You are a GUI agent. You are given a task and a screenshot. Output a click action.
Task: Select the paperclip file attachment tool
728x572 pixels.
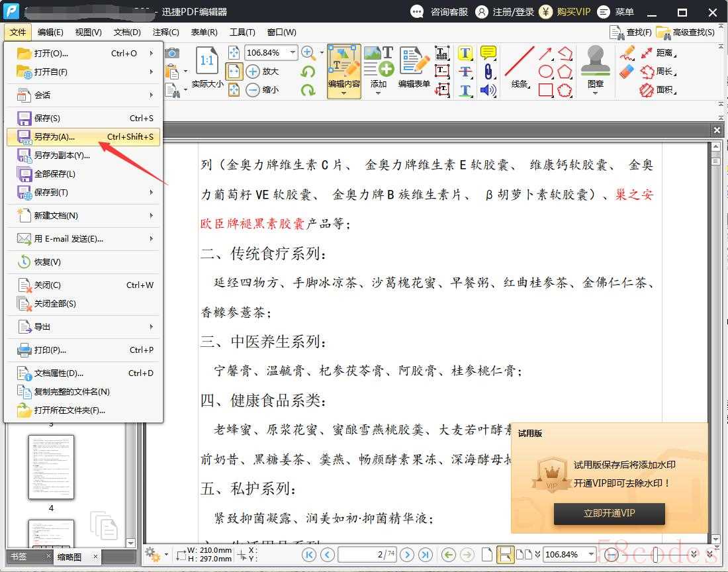coord(488,71)
